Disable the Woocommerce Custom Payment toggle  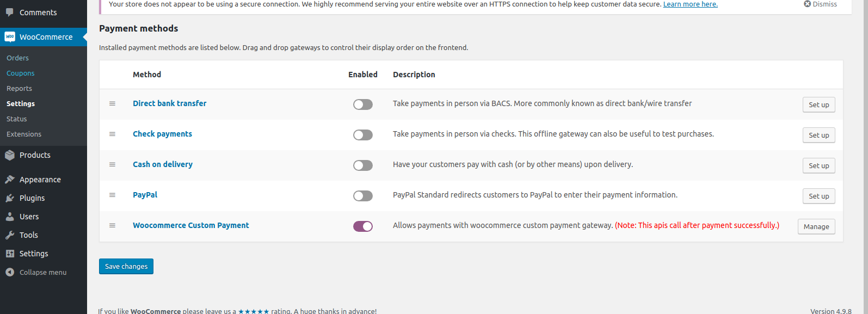(x=363, y=226)
